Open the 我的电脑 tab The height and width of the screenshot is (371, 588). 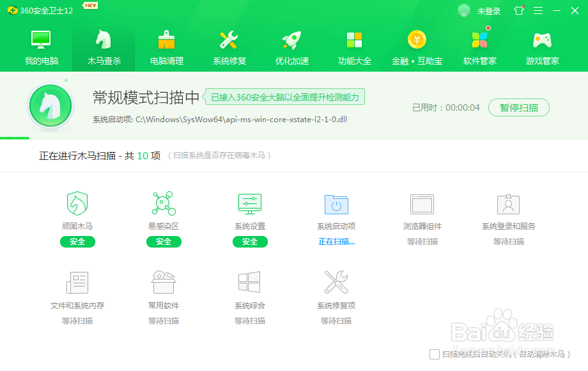[42, 47]
